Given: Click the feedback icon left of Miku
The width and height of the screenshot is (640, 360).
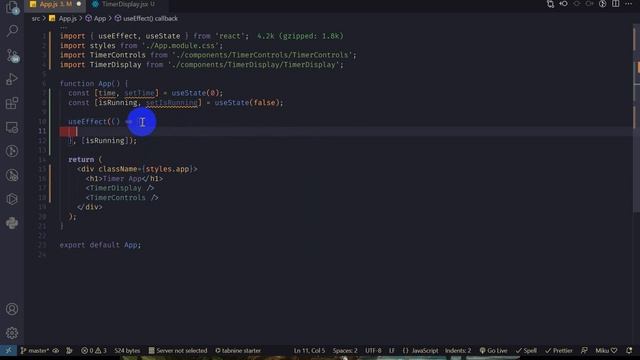Looking at the screenshot, I should pyautogui.click(x=584, y=351).
